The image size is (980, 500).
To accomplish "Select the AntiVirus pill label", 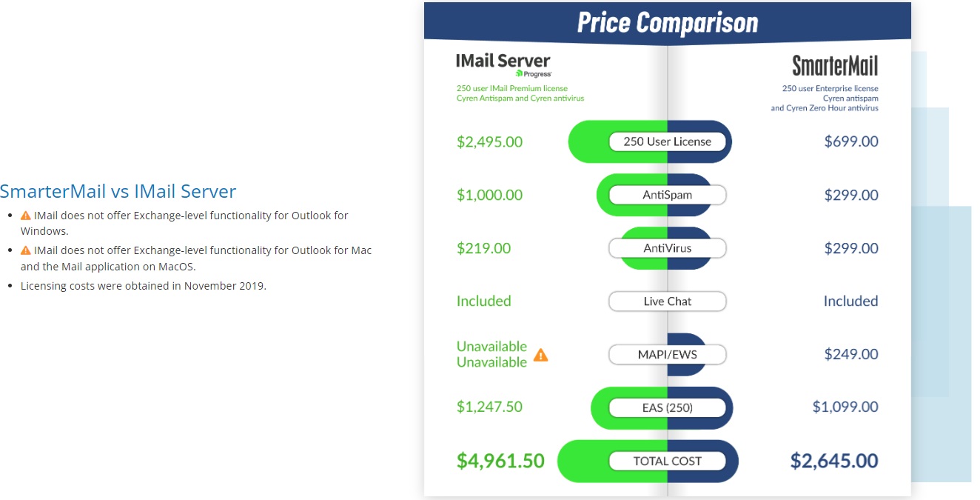I will 668,248.
